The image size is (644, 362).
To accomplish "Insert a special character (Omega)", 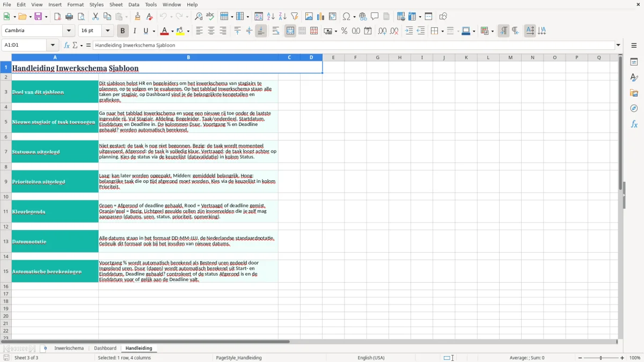I will click(x=347, y=17).
